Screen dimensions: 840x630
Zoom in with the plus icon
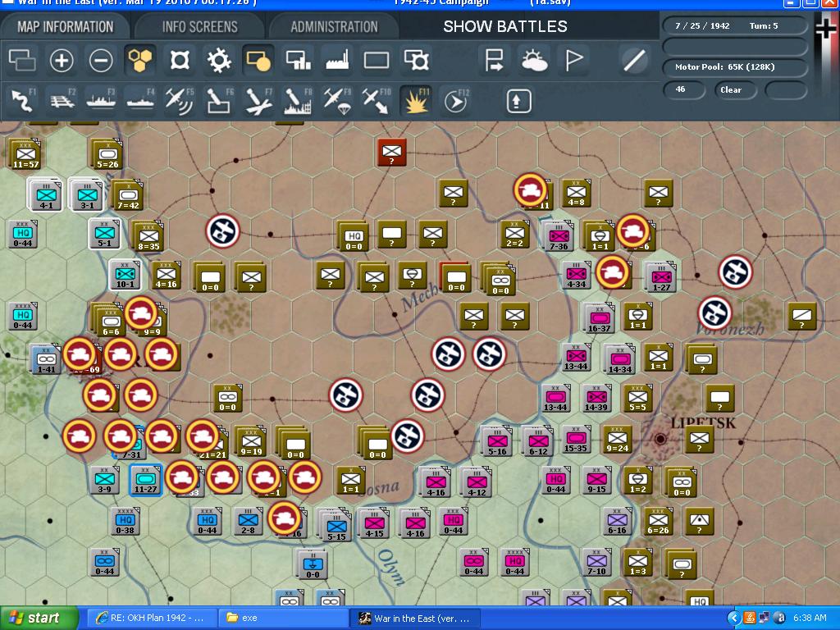click(x=62, y=60)
